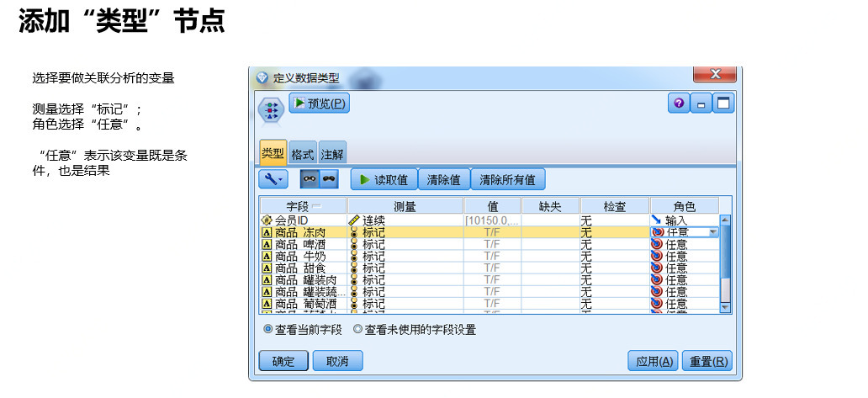Click T/F value cell for 商品_啤酒

point(493,244)
